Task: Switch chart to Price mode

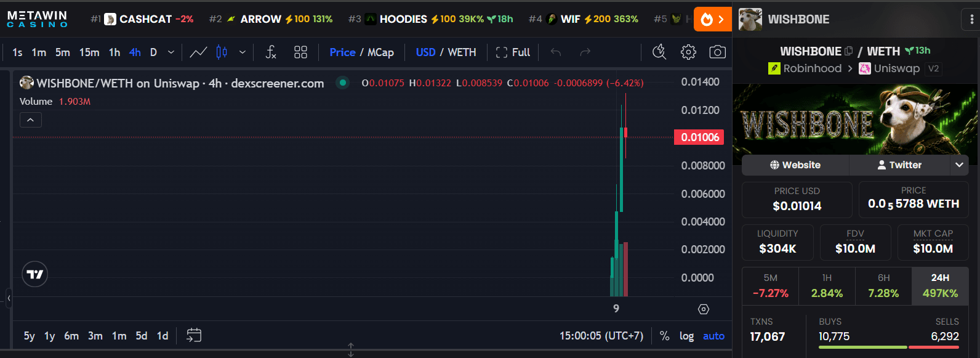Action: point(342,52)
